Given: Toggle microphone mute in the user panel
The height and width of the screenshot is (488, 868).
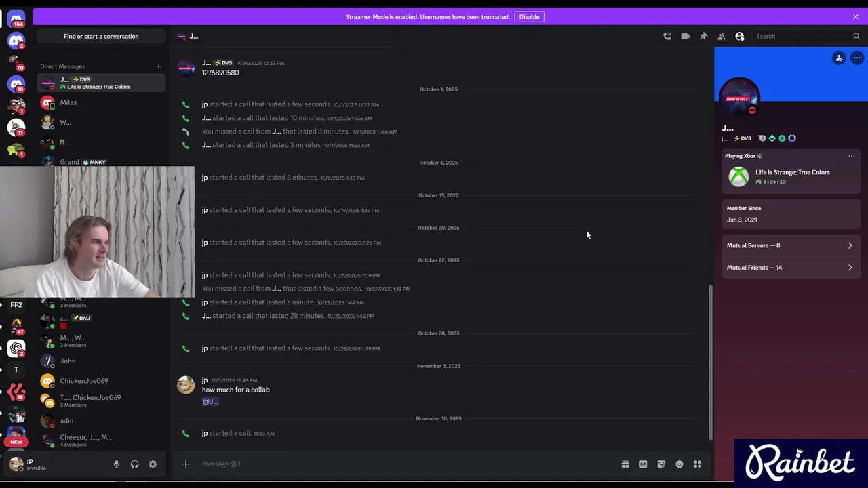Looking at the screenshot, I should point(117,464).
